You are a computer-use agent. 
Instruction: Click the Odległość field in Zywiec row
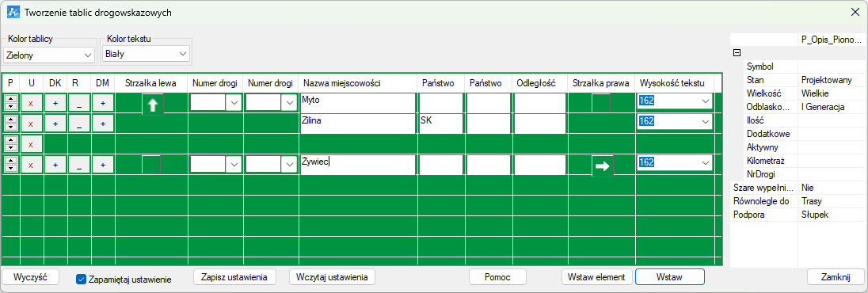[540, 165]
